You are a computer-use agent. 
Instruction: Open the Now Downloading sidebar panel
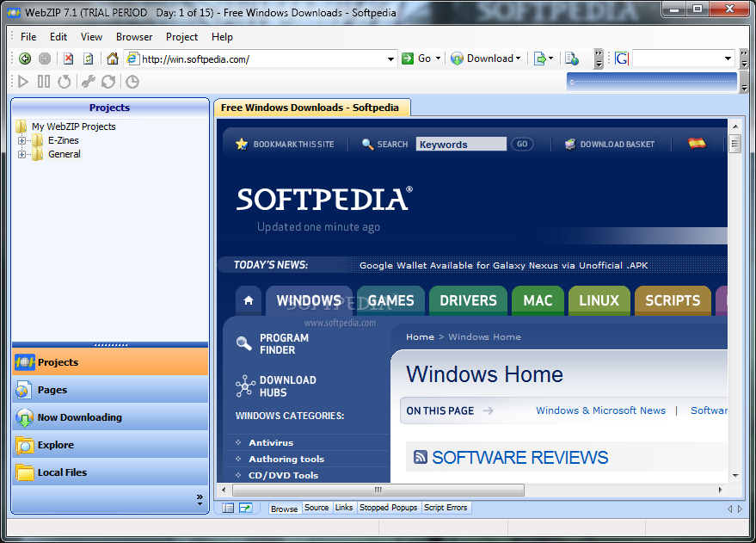(x=110, y=417)
